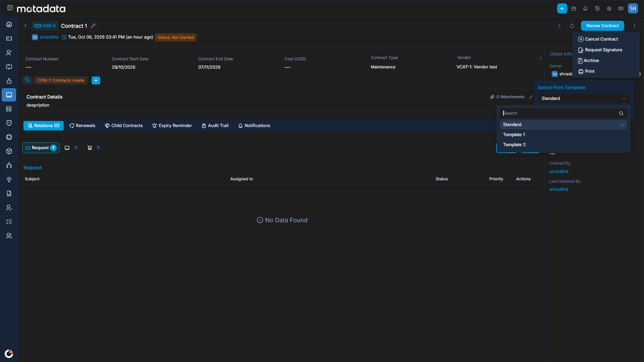Image resolution: width=644 pixels, height=362 pixels.
Task: Click the three-dot more options icon
Action: coord(634,26)
